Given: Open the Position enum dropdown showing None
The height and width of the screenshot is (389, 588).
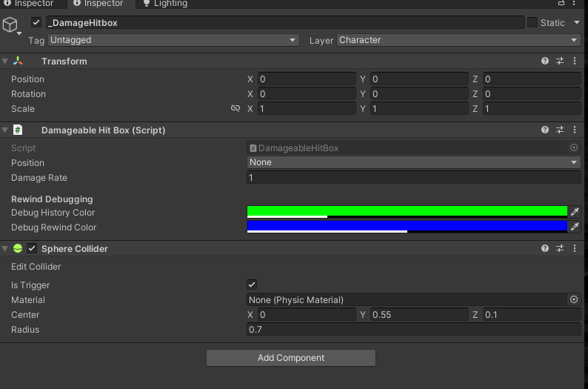Looking at the screenshot, I should coord(414,162).
